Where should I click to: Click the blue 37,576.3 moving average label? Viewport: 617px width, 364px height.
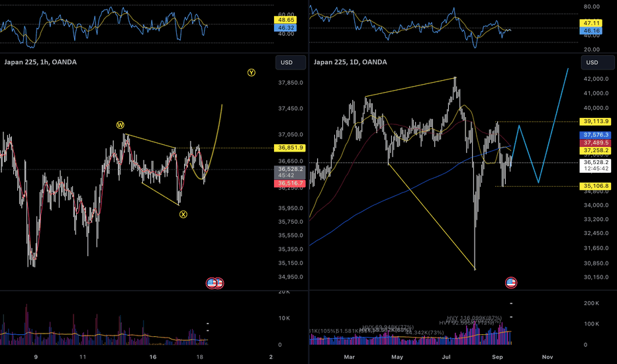click(596, 135)
